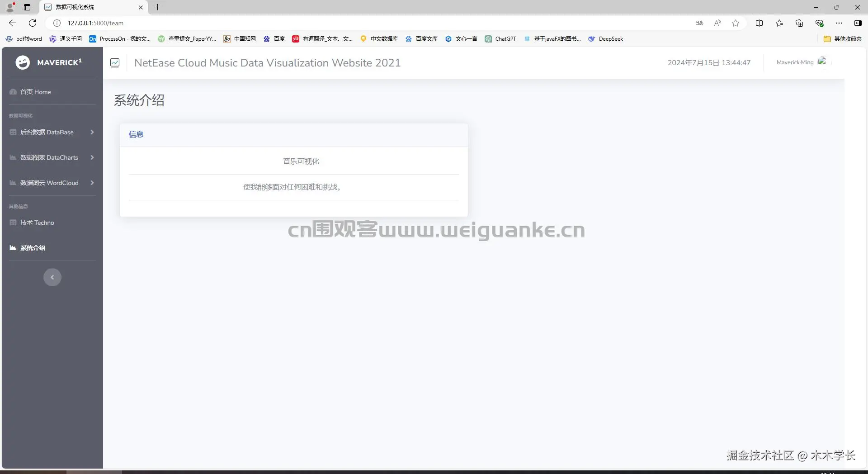Click the 2024年7月15日 date time text
This screenshot has height=474, width=868.
[709, 63]
